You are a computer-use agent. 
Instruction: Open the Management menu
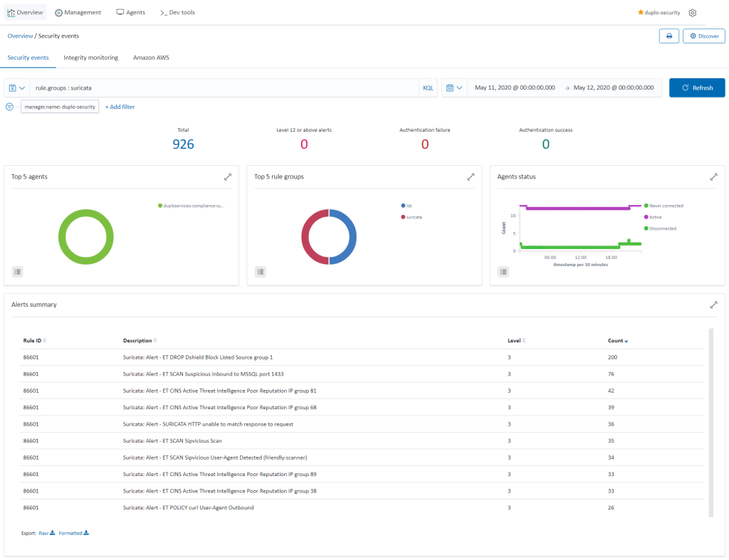(x=78, y=12)
